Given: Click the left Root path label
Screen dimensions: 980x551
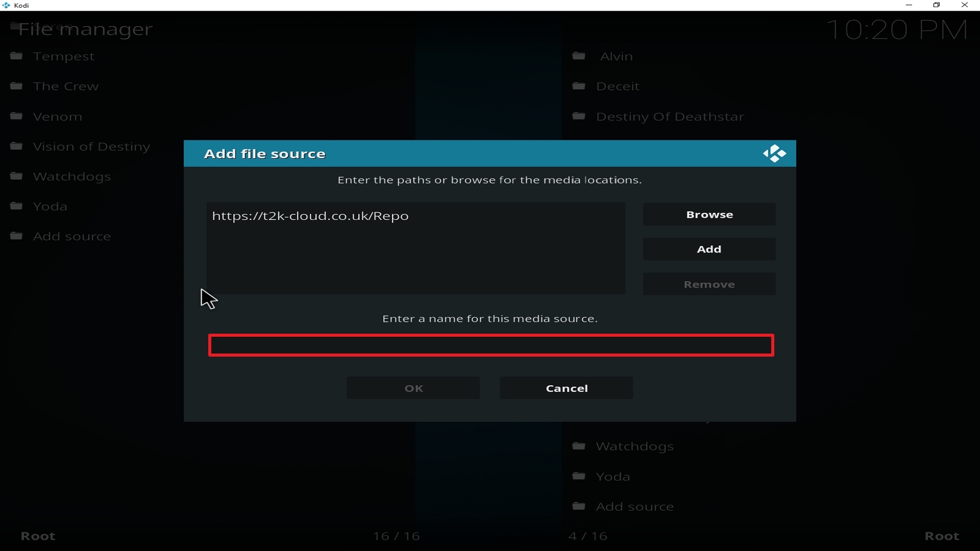Looking at the screenshot, I should (x=38, y=536).
